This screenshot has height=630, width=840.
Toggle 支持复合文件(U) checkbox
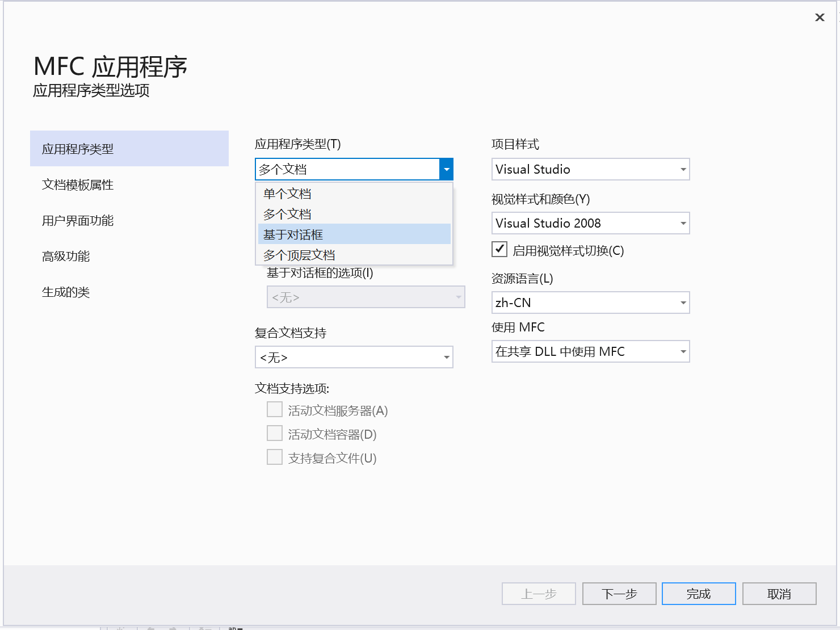pyautogui.click(x=275, y=457)
